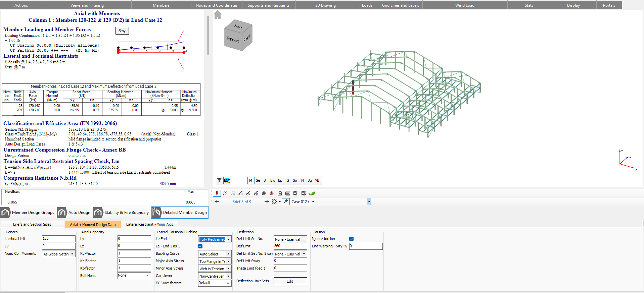Click the printer icon in toolbar
This screenshot has width=644, height=293.
pyautogui.click(x=287, y=193)
